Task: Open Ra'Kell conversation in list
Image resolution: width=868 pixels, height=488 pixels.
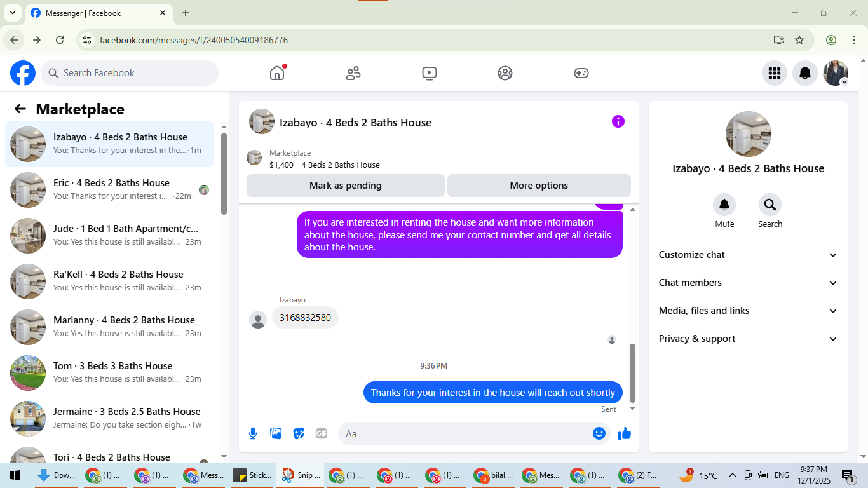Action: [109, 281]
